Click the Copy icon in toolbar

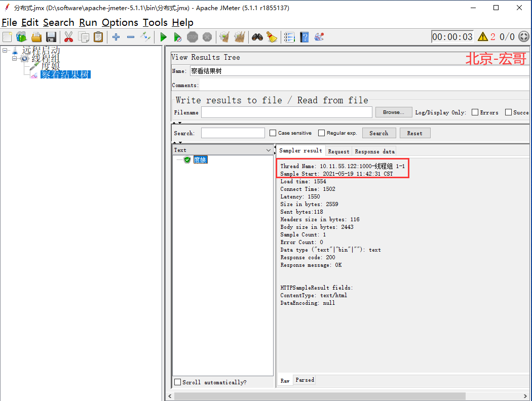click(x=84, y=37)
